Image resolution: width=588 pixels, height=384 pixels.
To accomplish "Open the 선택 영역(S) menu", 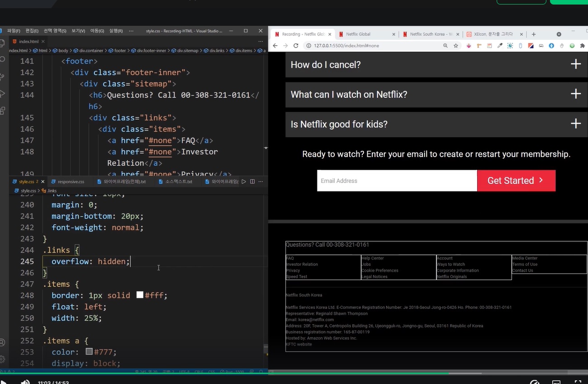I will point(55,31).
